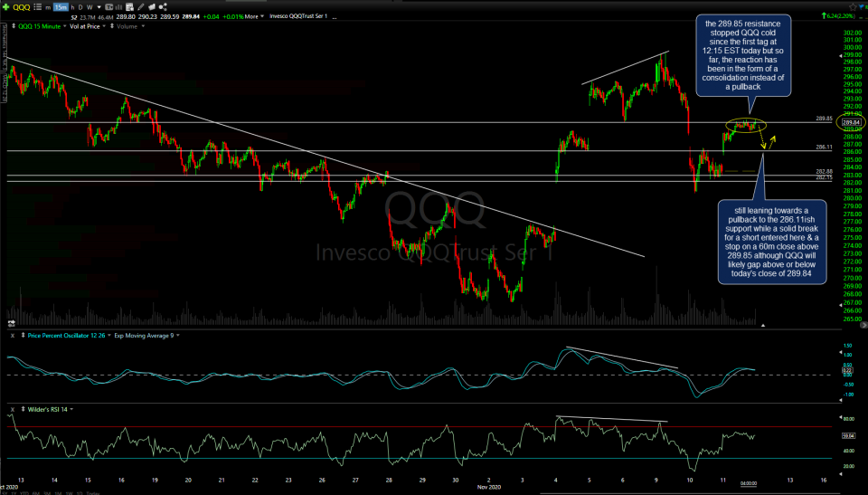
Task: Click the 04:00:00 time marker on the axis
Action: point(749,483)
